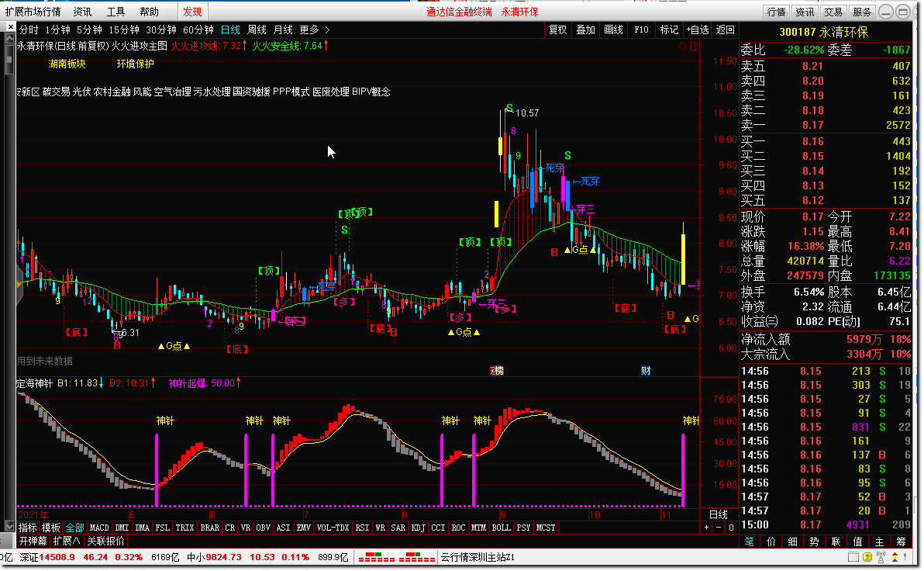Open the 画线 drawing tool
This screenshot has width=924, height=571.
point(613,29)
